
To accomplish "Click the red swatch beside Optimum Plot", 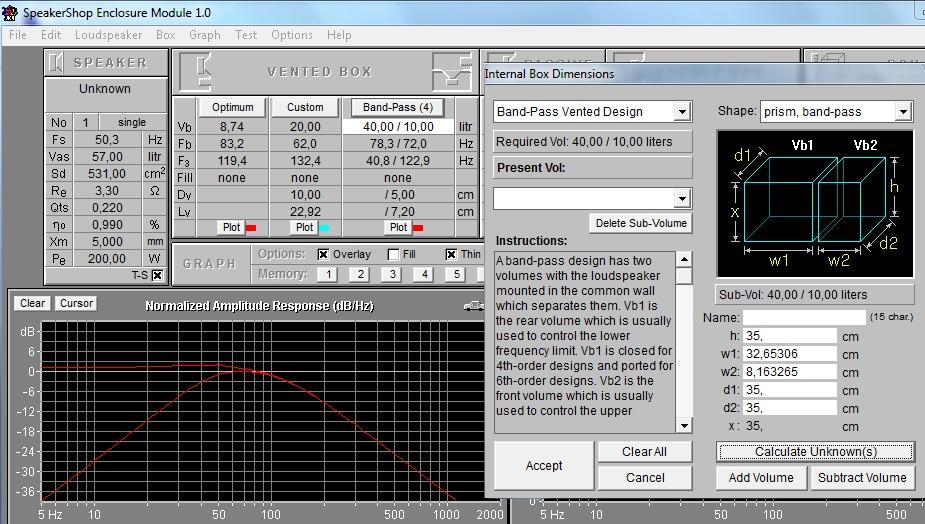I will pyautogui.click(x=250, y=228).
